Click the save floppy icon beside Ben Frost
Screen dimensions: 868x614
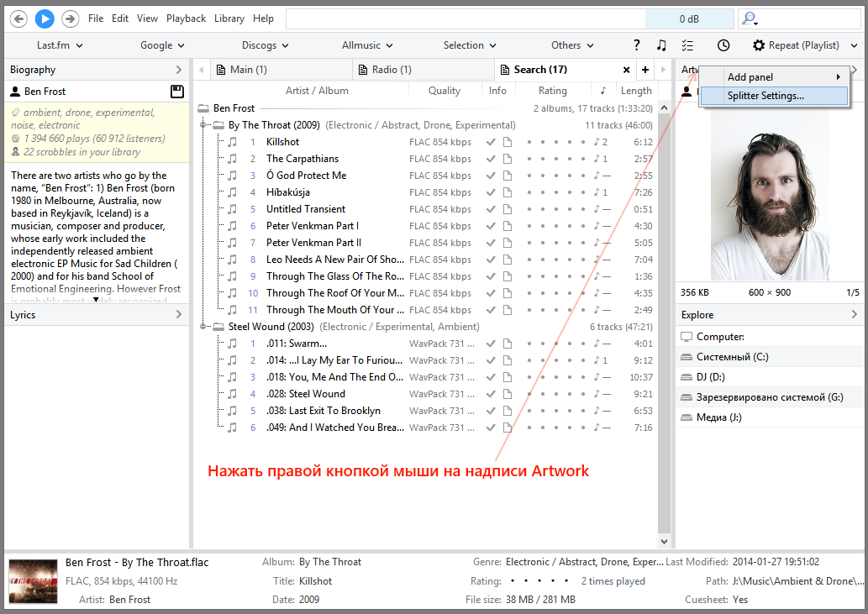pos(176,92)
